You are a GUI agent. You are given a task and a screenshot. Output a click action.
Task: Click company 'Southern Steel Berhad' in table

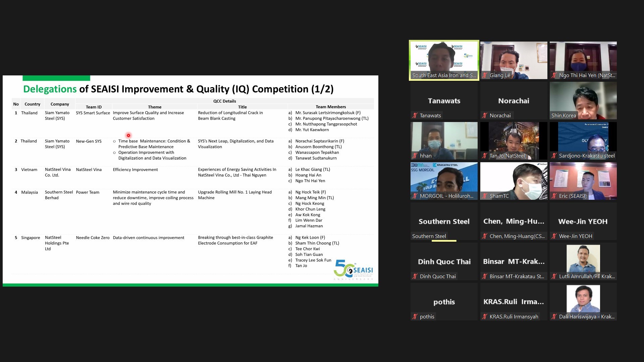[59, 195]
